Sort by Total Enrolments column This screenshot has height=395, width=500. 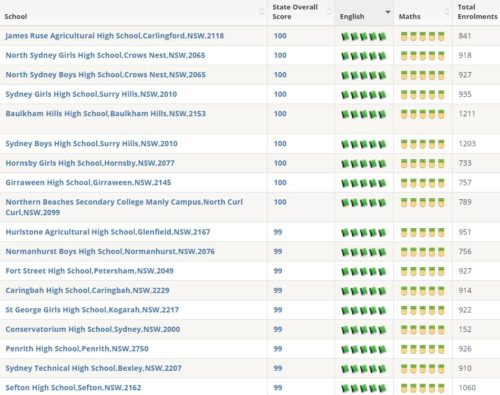tap(476, 13)
